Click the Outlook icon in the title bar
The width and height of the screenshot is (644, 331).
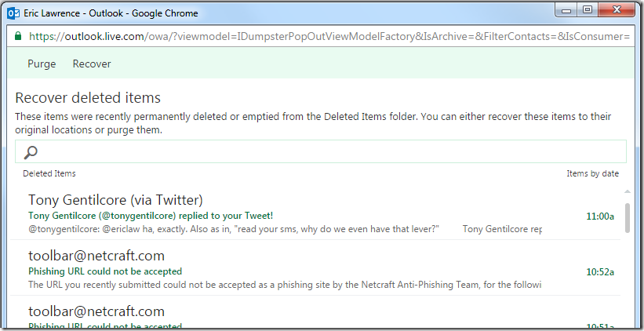tap(13, 13)
